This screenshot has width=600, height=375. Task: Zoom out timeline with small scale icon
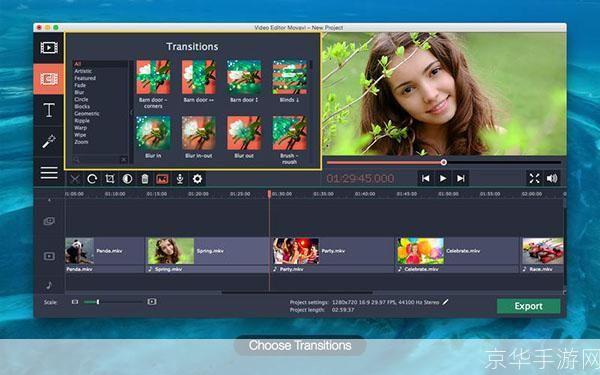click(75, 302)
